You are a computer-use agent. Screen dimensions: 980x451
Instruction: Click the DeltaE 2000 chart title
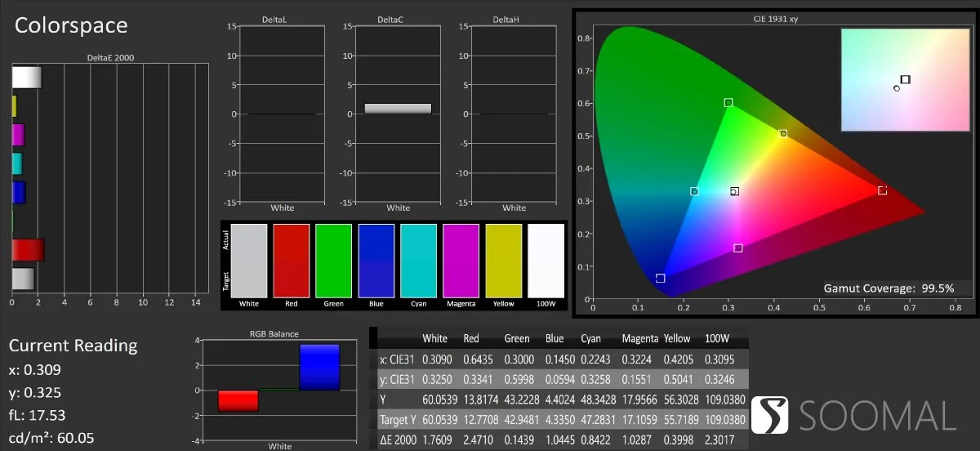110,58
